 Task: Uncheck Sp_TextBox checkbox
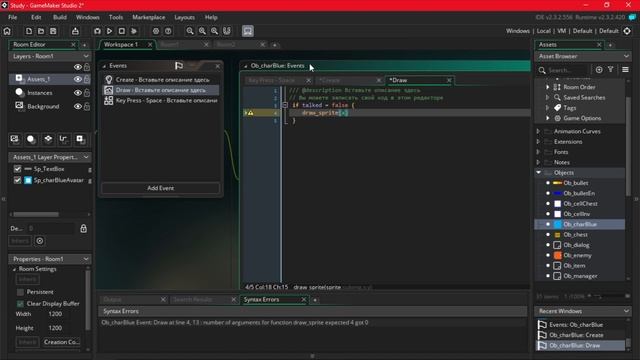tap(18, 169)
